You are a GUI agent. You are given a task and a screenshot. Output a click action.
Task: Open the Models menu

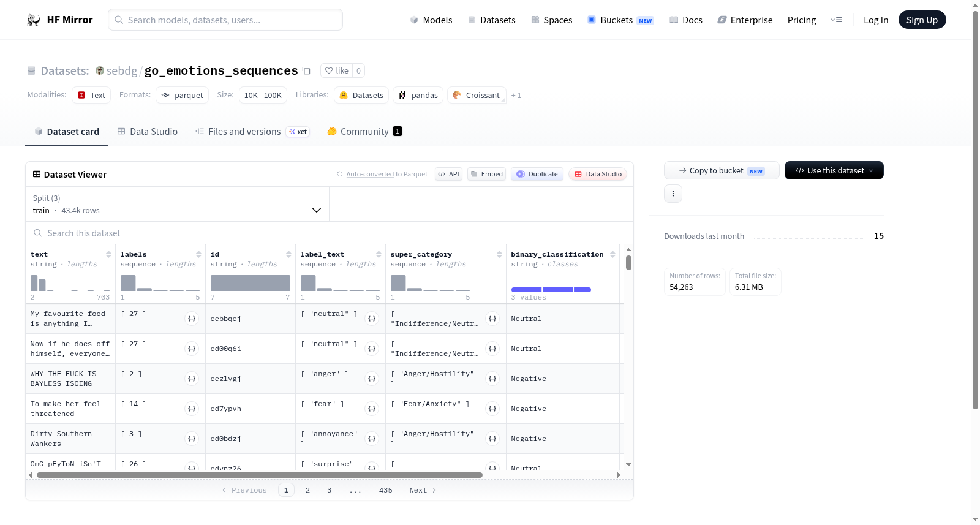[x=431, y=20]
